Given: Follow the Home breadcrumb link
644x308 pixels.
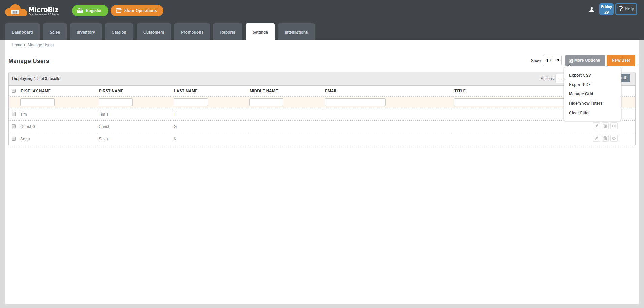Looking at the screenshot, I should 17,45.
